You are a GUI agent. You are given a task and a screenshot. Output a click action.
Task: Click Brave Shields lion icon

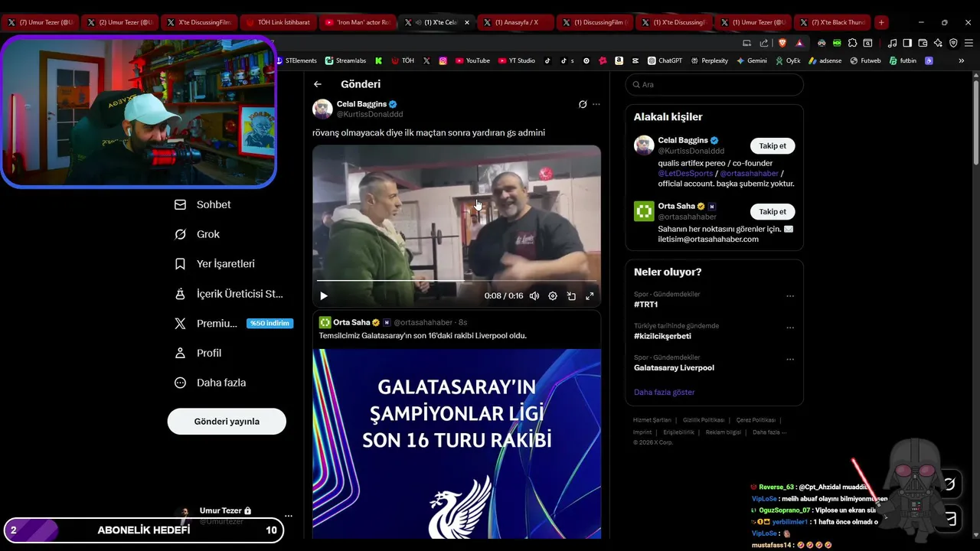coord(782,43)
